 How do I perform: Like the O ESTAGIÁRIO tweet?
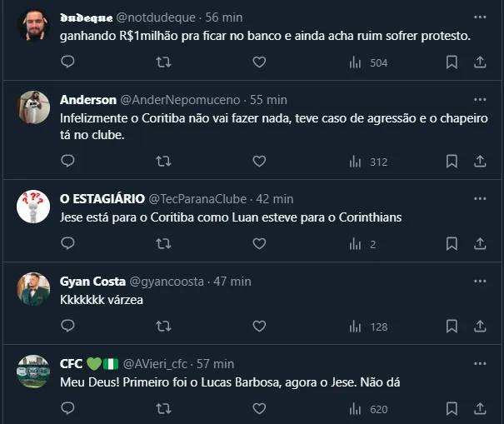[x=259, y=243]
